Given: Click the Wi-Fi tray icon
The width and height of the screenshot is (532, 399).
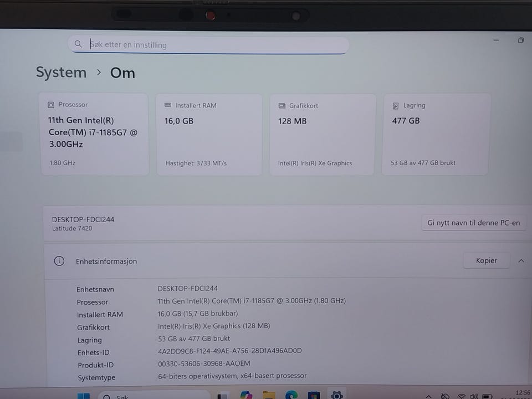Looking at the screenshot, I should pyautogui.click(x=461, y=396).
